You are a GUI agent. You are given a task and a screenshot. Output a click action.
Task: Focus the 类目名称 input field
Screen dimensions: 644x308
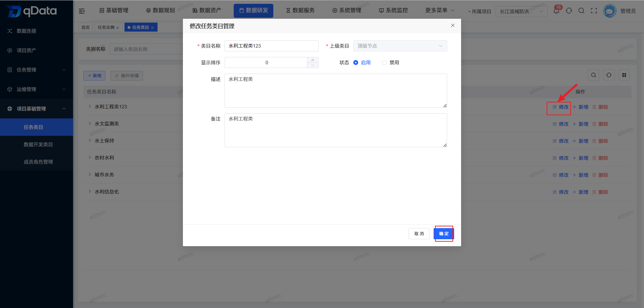(x=272, y=46)
